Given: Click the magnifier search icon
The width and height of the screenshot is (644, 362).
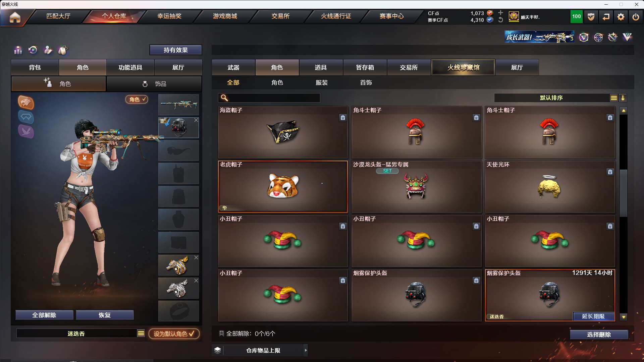Looking at the screenshot, I should pos(224,98).
